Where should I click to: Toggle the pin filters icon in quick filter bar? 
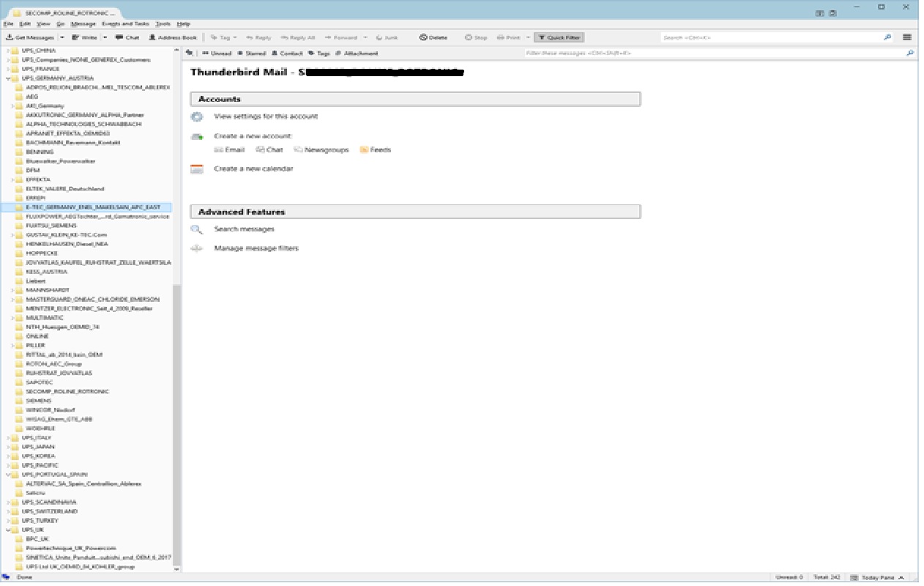(x=190, y=53)
